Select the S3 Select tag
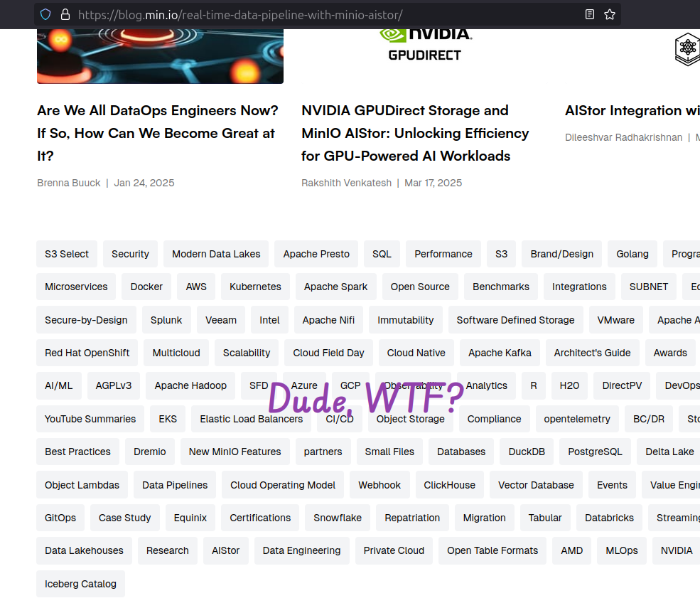The width and height of the screenshot is (700, 608). tap(67, 254)
